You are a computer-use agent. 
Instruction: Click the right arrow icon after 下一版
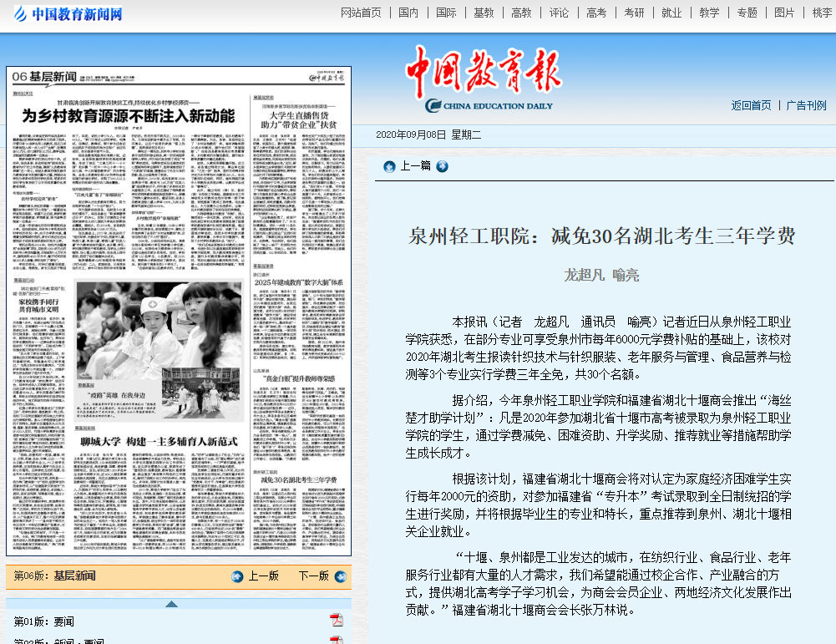(340, 576)
